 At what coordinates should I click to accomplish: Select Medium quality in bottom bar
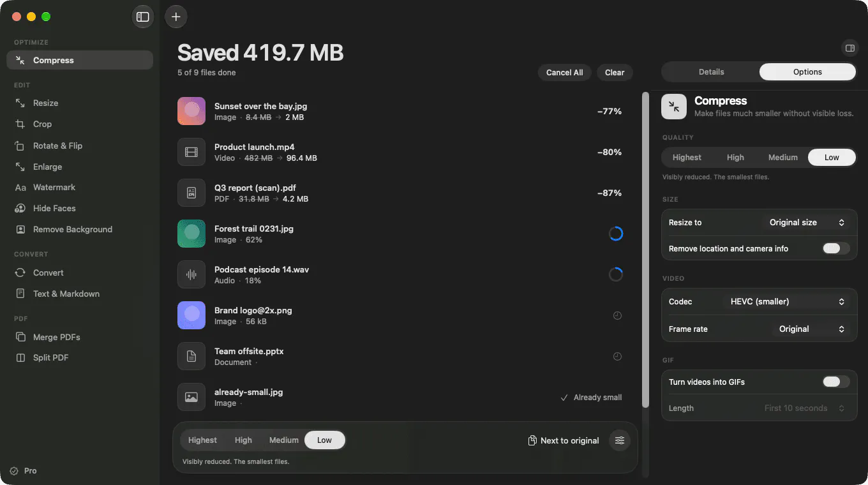click(x=284, y=440)
